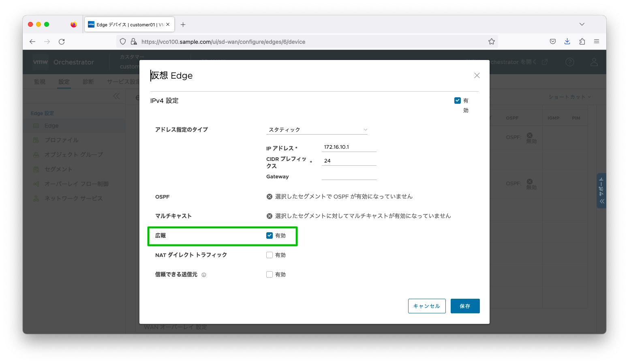Toggle IPv4 設定 有効 checkbox
This screenshot has width=629, height=364.
point(458,101)
